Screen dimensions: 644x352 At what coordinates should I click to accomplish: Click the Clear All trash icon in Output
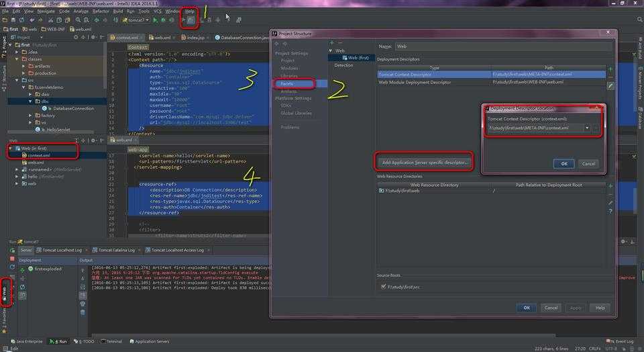click(x=83, y=312)
